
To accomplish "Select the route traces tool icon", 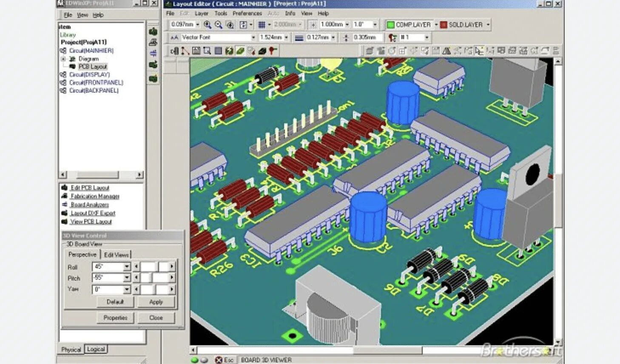I will click(x=185, y=51).
